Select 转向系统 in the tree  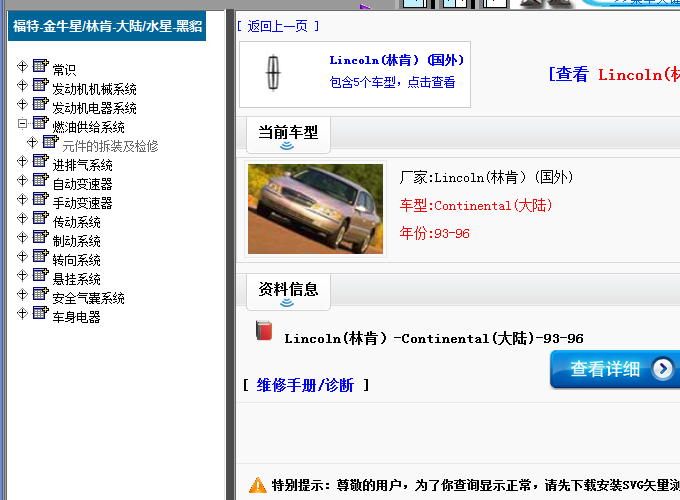point(76,260)
